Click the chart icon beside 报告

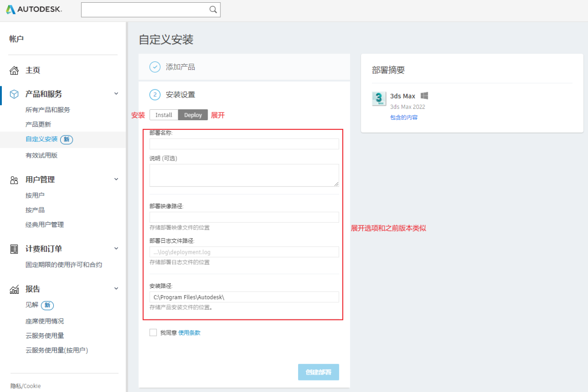click(x=14, y=289)
